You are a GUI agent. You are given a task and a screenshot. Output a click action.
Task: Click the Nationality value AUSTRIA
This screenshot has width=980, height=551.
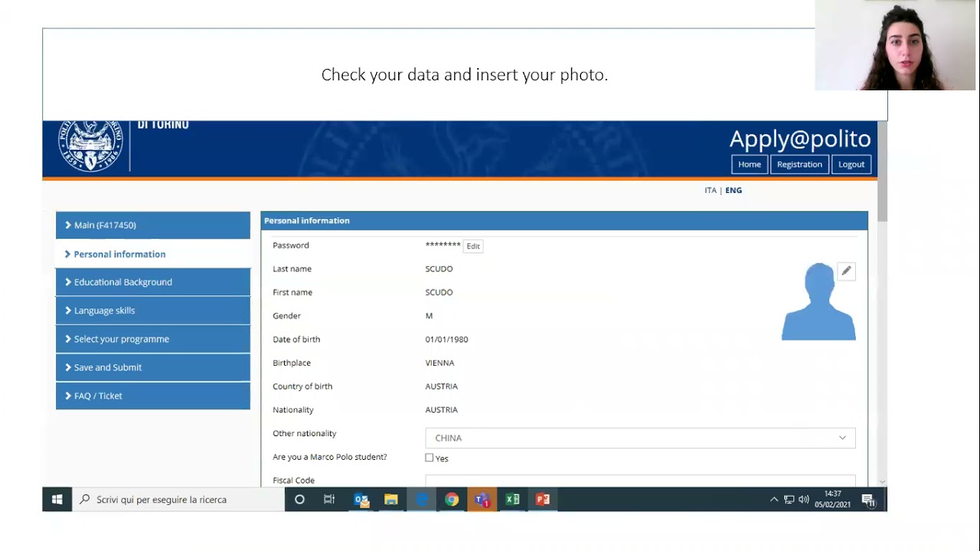click(442, 409)
